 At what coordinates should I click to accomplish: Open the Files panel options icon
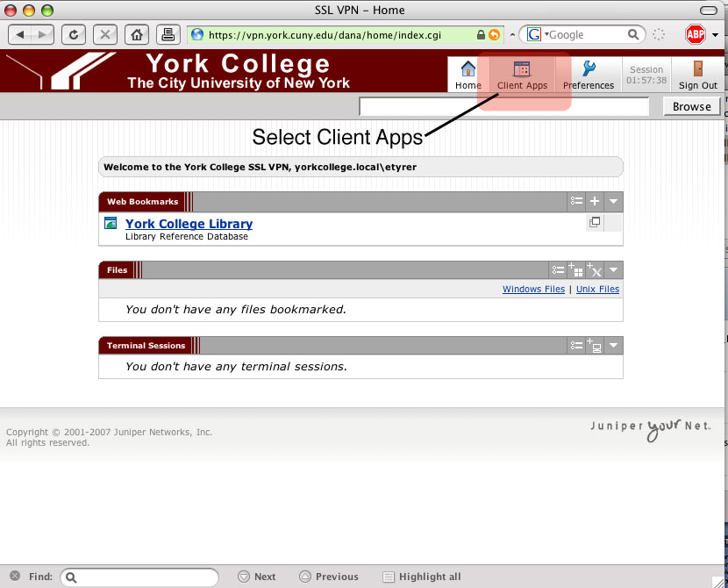click(558, 269)
